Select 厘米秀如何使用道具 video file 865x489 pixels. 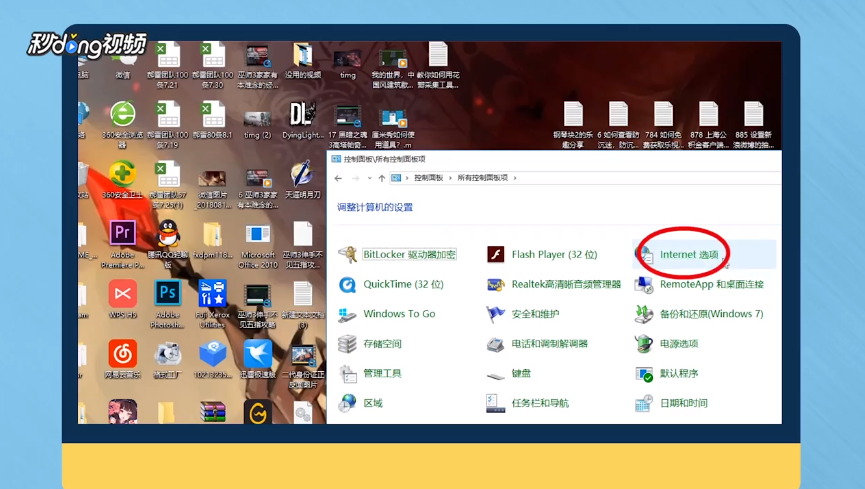[393, 128]
